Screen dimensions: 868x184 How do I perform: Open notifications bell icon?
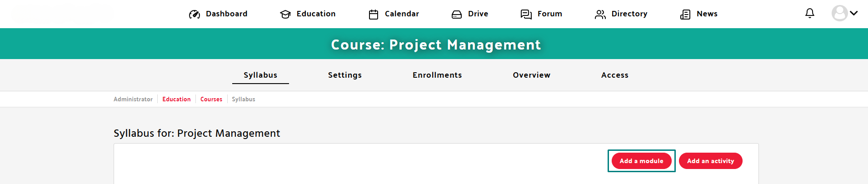tap(810, 13)
